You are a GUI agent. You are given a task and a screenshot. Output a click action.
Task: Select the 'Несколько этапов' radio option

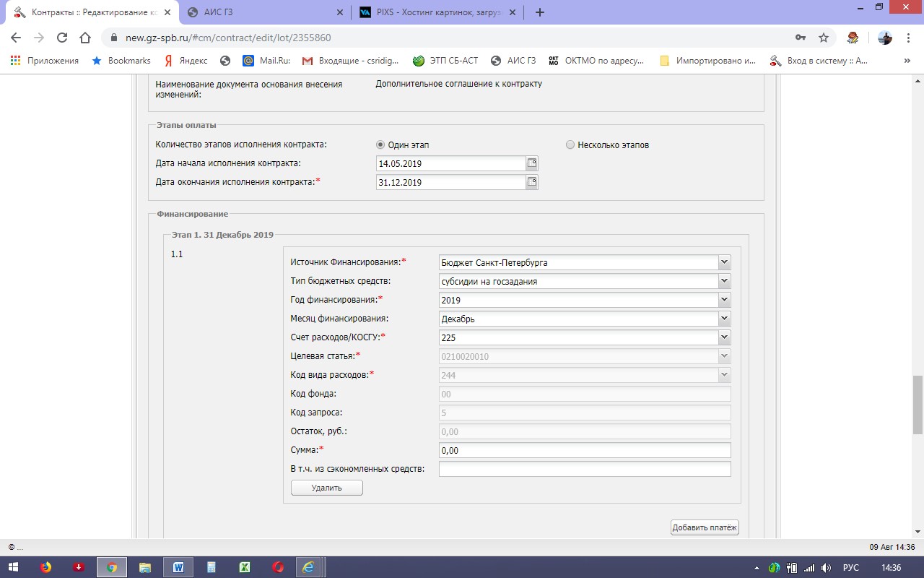570,144
